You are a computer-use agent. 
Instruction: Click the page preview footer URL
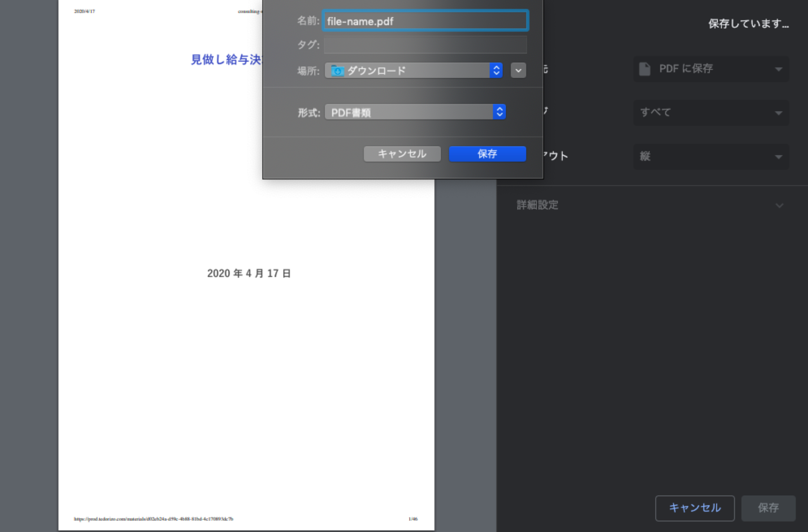click(154, 519)
